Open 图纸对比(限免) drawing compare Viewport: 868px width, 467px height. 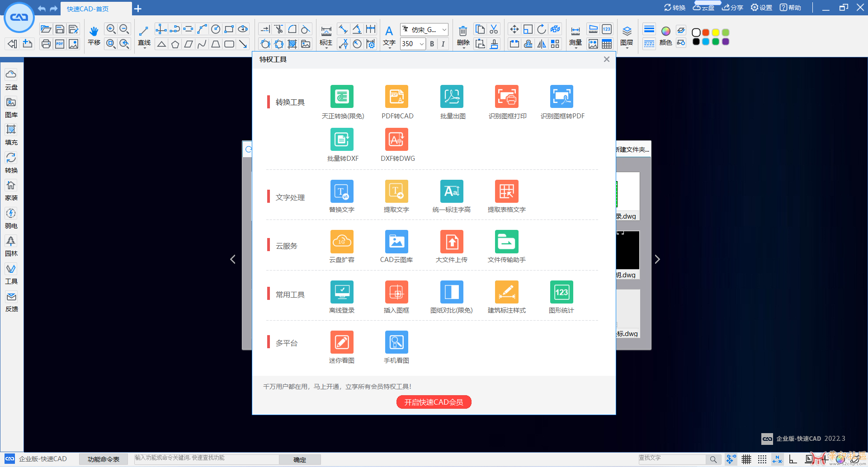point(452,297)
